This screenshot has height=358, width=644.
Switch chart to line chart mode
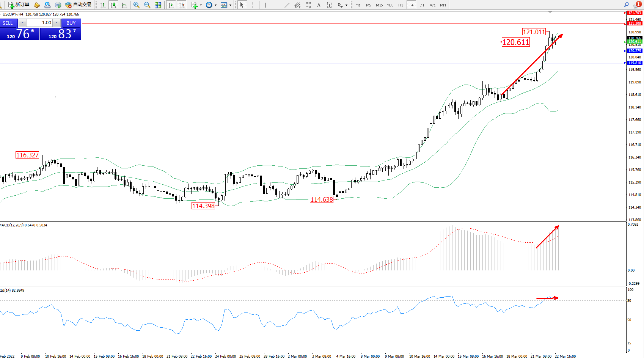[x=124, y=5]
